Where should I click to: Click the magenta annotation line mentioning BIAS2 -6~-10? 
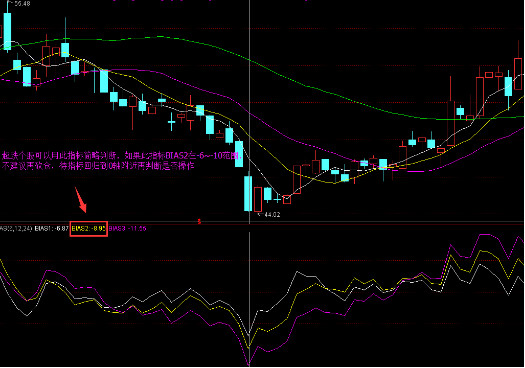(122, 156)
